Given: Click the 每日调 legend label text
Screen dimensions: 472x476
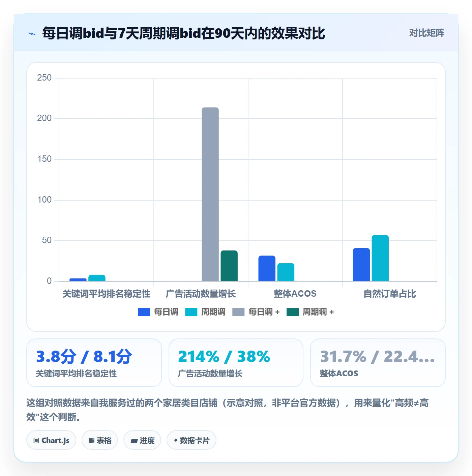Looking at the screenshot, I should click(166, 312).
